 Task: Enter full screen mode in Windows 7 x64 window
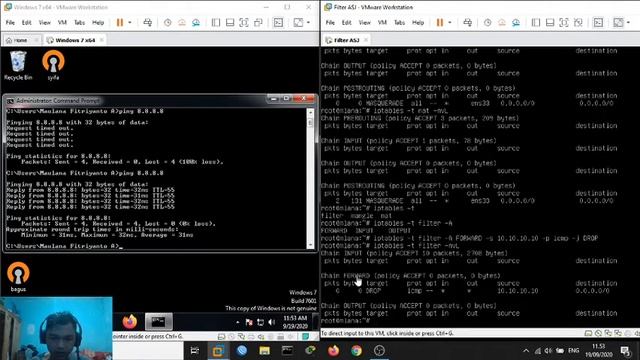[x=244, y=22]
